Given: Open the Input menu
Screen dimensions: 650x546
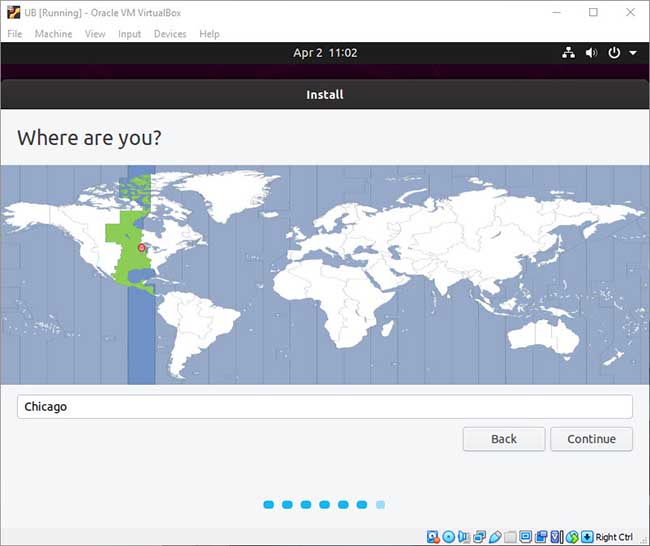Looking at the screenshot, I should pyautogui.click(x=129, y=34).
